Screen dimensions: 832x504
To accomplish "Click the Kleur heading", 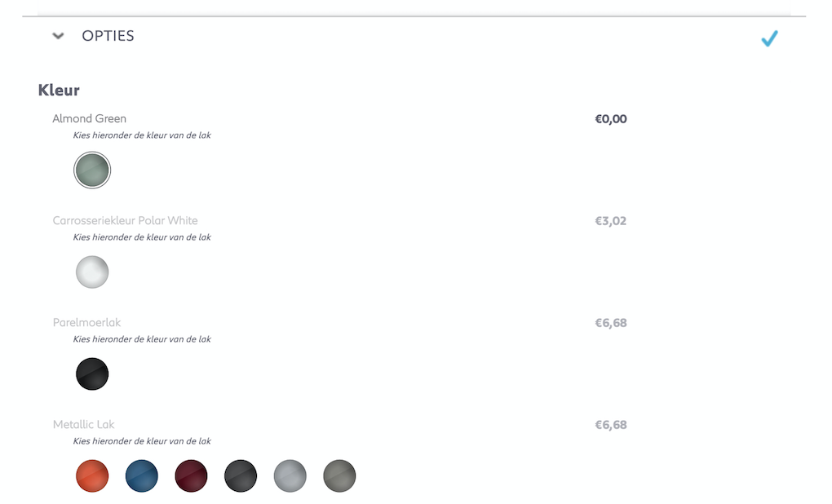I will tap(59, 90).
